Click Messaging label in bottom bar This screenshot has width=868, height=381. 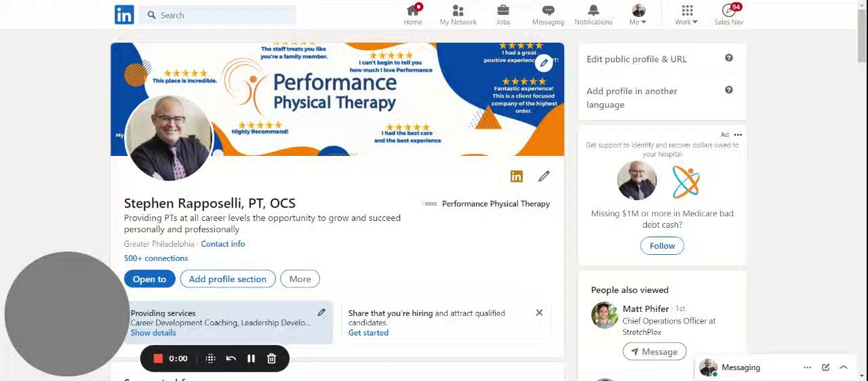[741, 367]
